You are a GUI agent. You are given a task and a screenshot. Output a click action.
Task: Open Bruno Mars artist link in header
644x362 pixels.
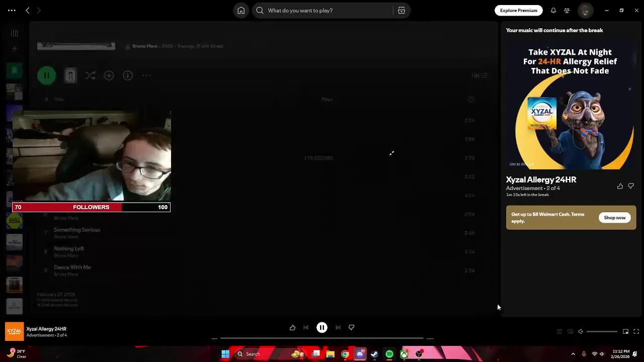[x=144, y=46]
